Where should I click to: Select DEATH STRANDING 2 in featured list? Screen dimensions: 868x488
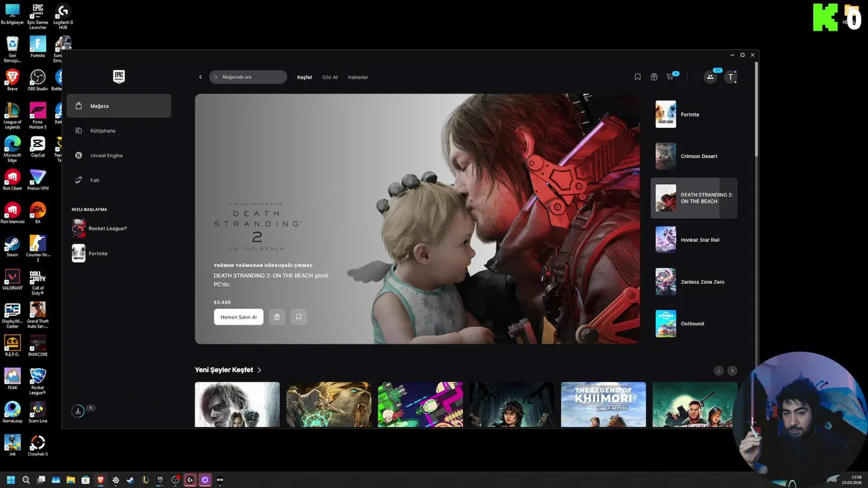pyautogui.click(x=694, y=198)
